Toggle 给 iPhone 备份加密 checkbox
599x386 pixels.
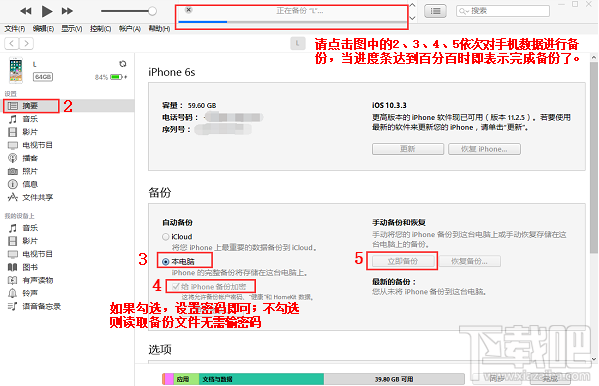(x=176, y=287)
